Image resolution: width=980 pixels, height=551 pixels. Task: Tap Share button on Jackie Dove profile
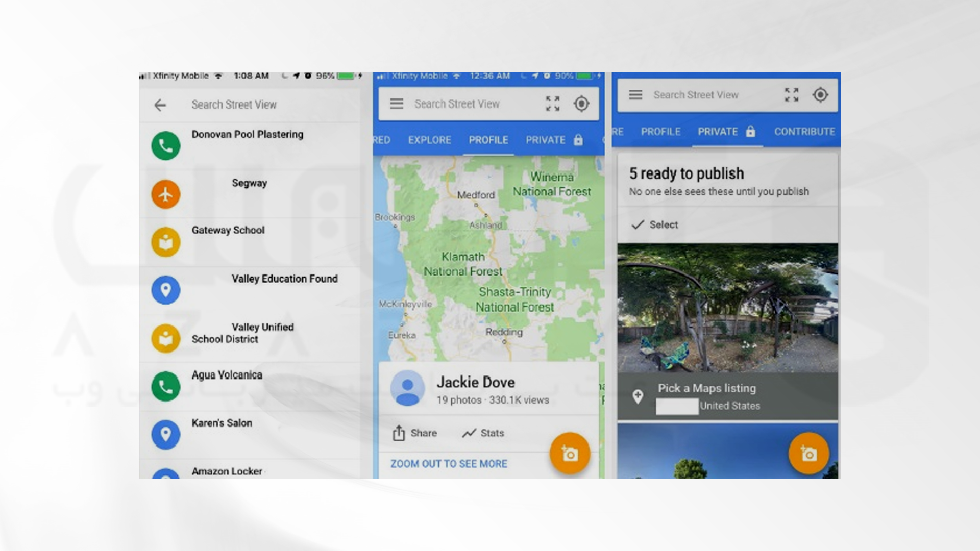[414, 433]
